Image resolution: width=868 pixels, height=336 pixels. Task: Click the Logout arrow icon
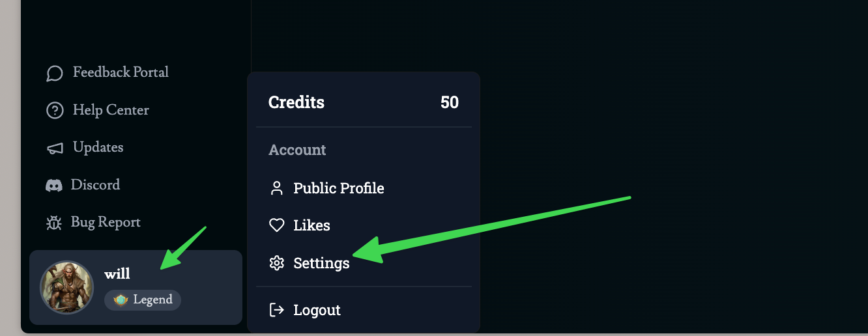coord(277,310)
